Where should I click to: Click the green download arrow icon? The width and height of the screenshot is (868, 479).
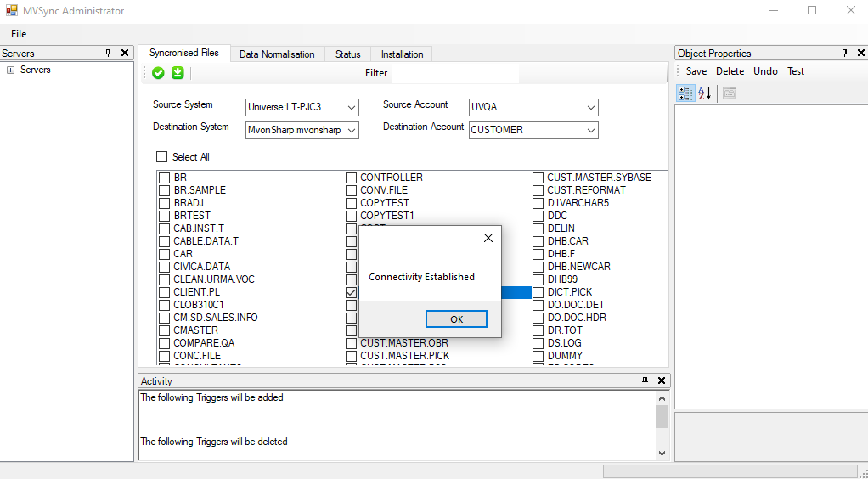click(178, 73)
